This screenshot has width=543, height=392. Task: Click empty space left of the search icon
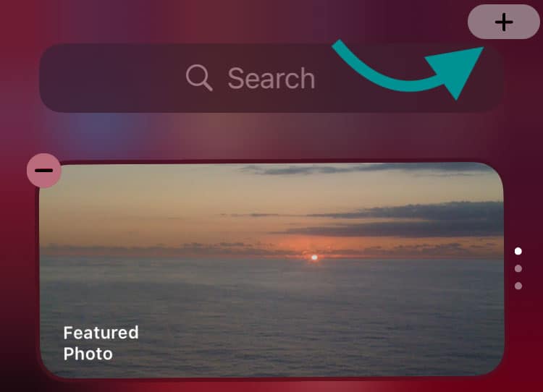click(x=111, y=78)
